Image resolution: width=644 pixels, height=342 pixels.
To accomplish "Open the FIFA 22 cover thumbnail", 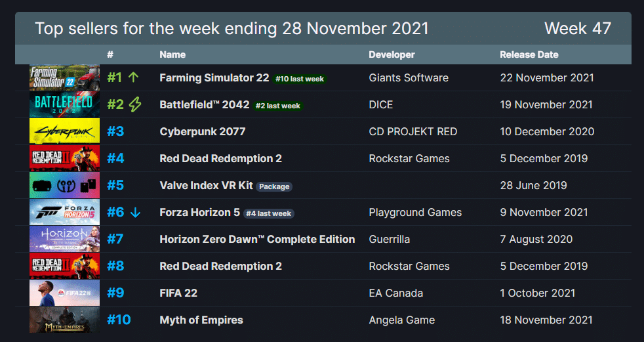I will tap(64, 293).
